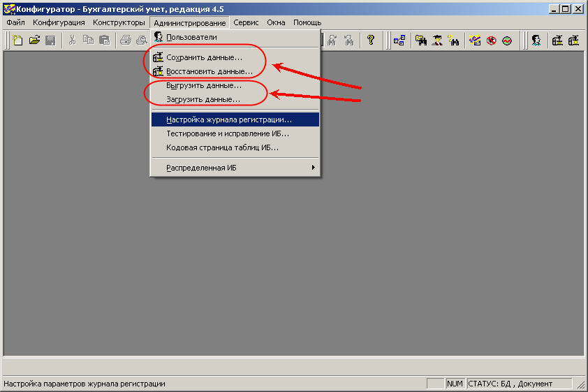
Task: Click the Cut scissors toolbar icon
Action: 72,40
